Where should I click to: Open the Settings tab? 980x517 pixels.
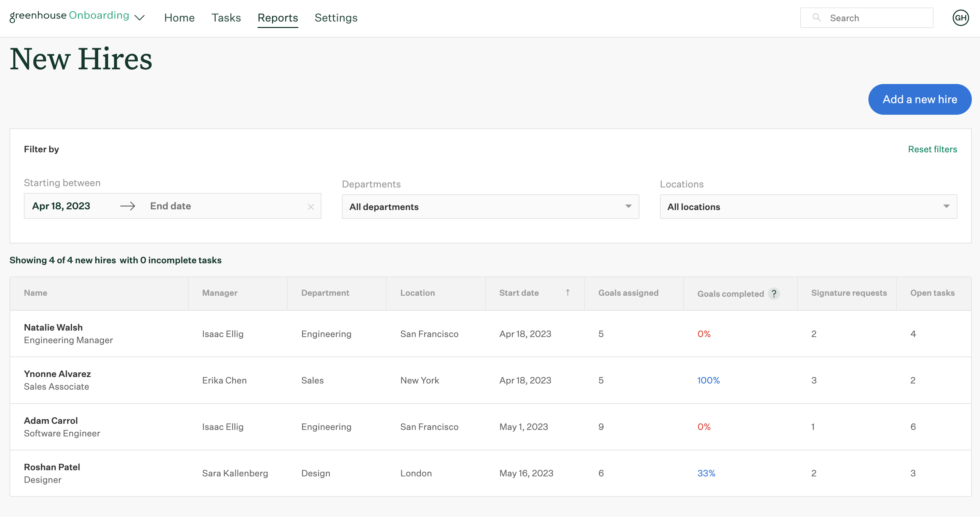click(x=336, y=17)
